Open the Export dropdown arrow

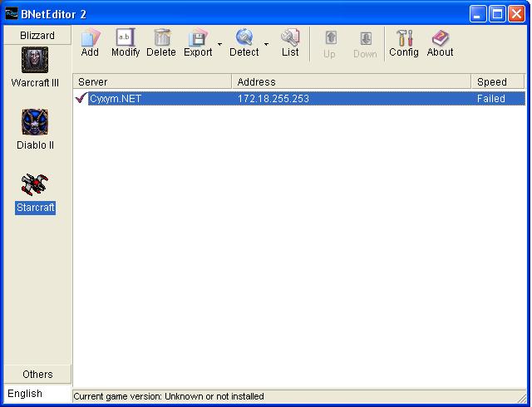point(219,44)
